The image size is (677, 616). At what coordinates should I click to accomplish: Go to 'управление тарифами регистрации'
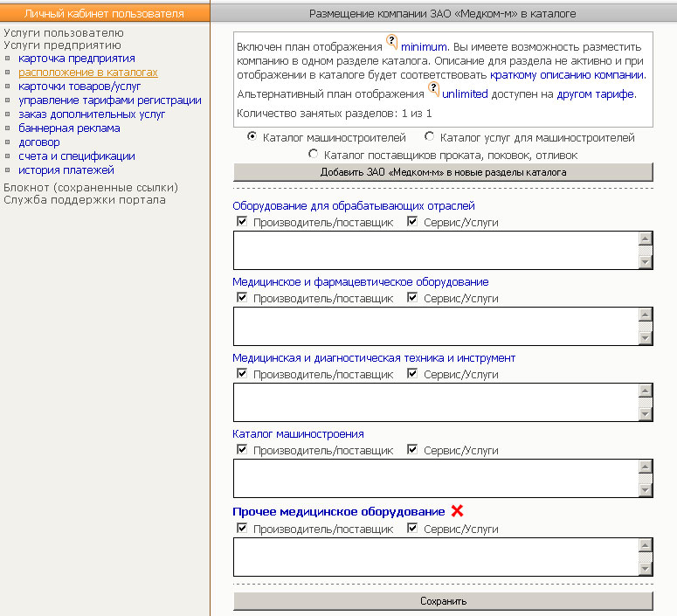tap(110, 100)
